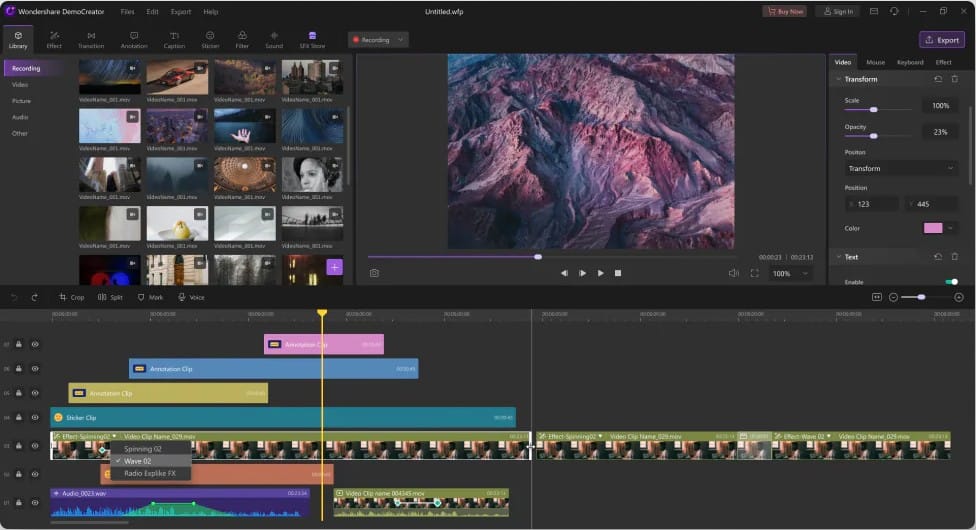Toggle the Text Enable switch
Viewport: 976px width, 530px height.
click(x=951, y=282)
